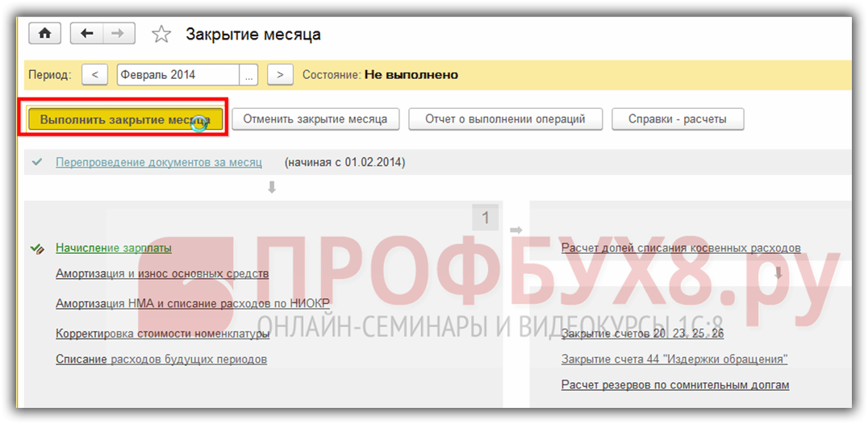
Task: Click Расчет долей списания косвенных расходов
Action: point(681,247)
